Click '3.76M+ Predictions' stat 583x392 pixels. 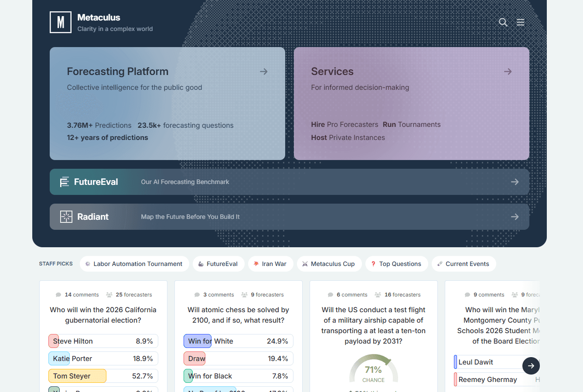(x=99, y=126)
